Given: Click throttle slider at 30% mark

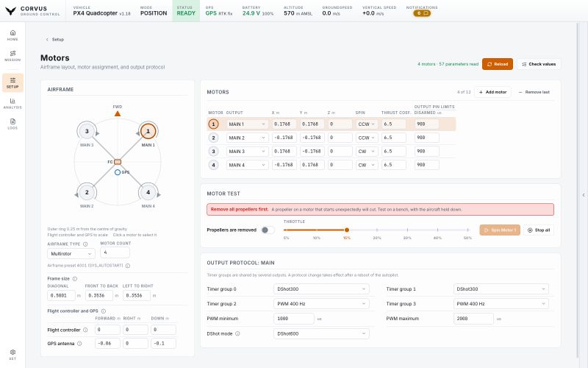Looking at the screenshot, I should [x=407, y=230].
